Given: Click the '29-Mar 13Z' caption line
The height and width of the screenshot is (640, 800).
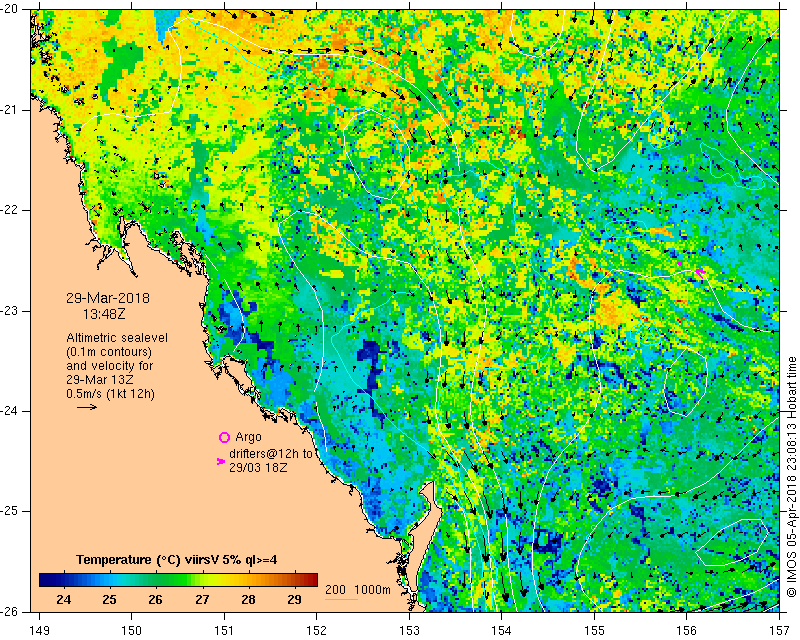Looking at the screenshot, I should 100,380.
